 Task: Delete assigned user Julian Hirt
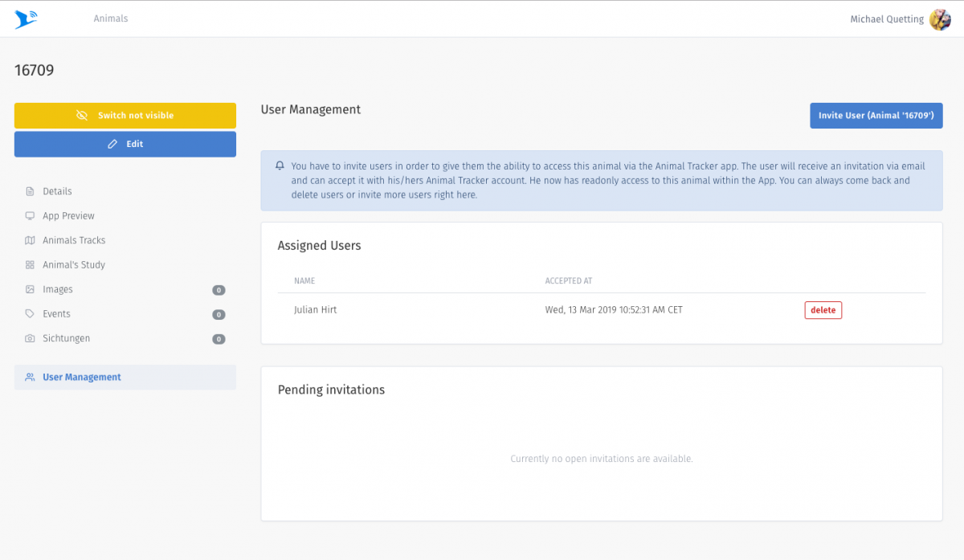click(x=823, y=310)
